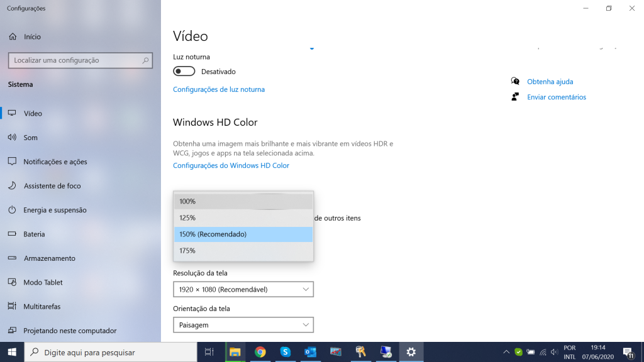Select 100% scale option
Screen dimensions: 644x362
243,201
